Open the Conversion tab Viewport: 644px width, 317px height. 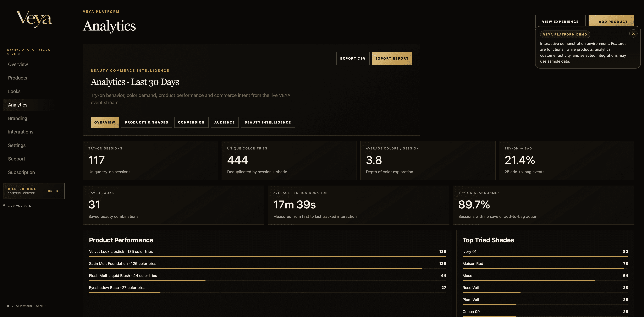click(191, 122)
